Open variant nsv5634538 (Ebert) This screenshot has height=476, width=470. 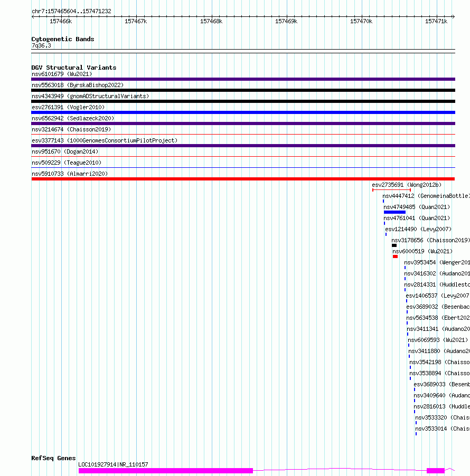click(438, 318)
